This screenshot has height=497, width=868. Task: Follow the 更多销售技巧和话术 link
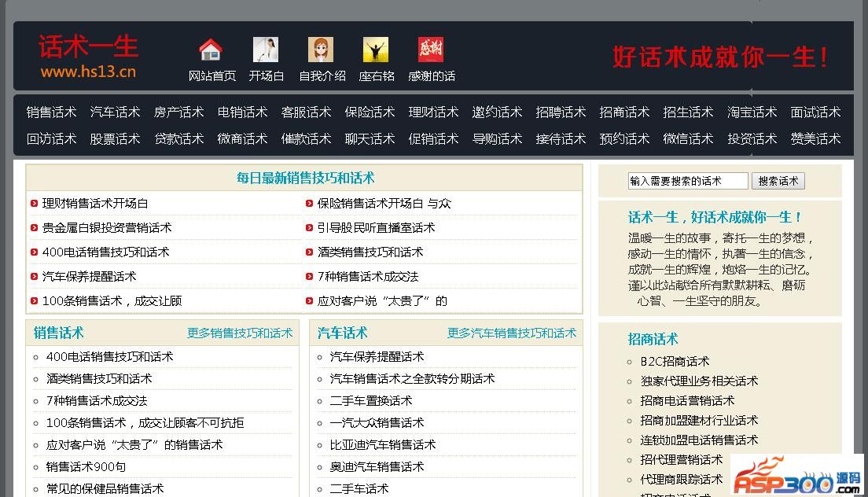point(239,333)
